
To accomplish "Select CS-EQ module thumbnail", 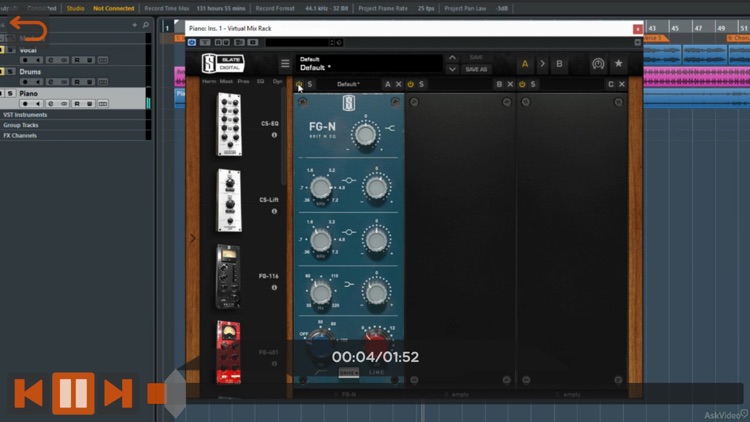I will (230, 124).
